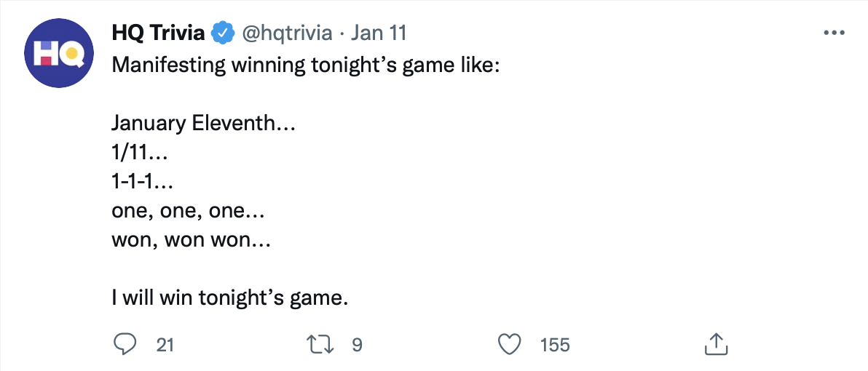Click the "won, won won..." line

[191, 239]
